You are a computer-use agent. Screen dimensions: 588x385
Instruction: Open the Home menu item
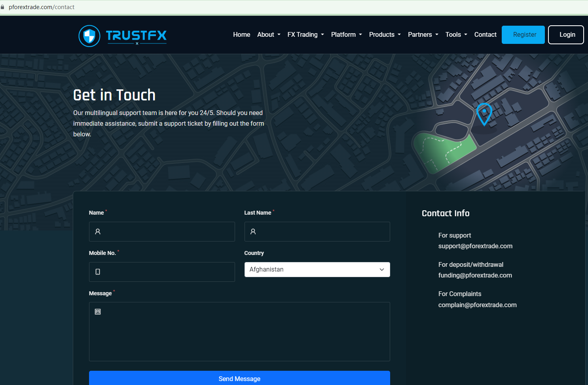tap(241, 35)
